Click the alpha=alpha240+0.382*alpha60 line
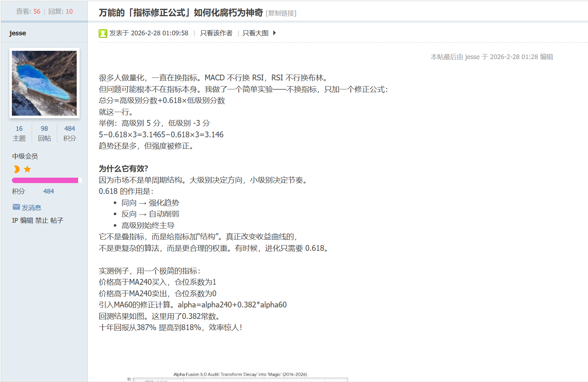The image size is (588, 382). tap(232, 305)
